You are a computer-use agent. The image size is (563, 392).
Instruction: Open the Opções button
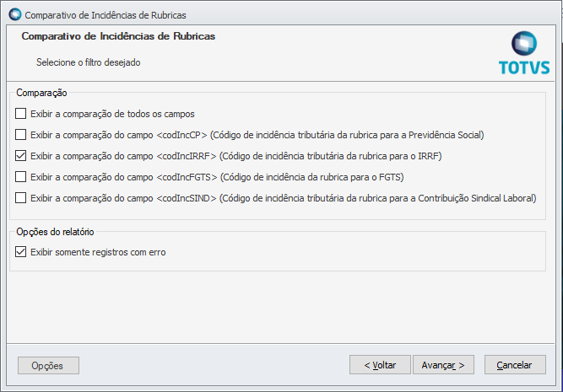[x=48, y=365]
